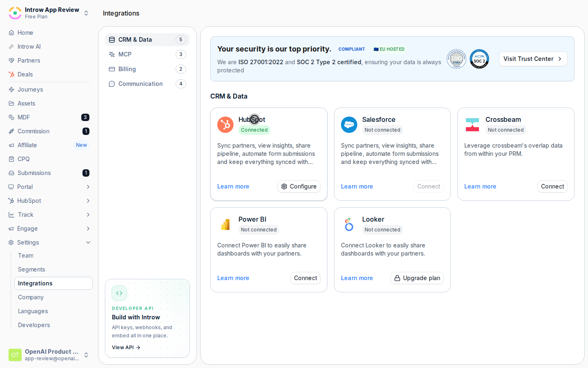Open workspace switcher chevrons beside Introw App Review
This screenshot has width=588, height=368.
86,13
